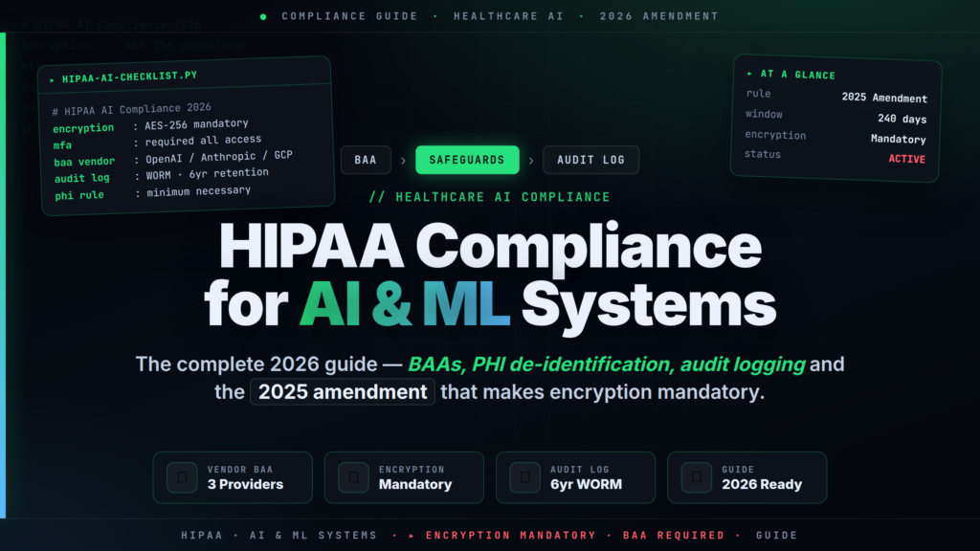Screen dimensions: 980x551
Task: Click HEALTHCARE AI in the top bar
Action: [509, 16]
